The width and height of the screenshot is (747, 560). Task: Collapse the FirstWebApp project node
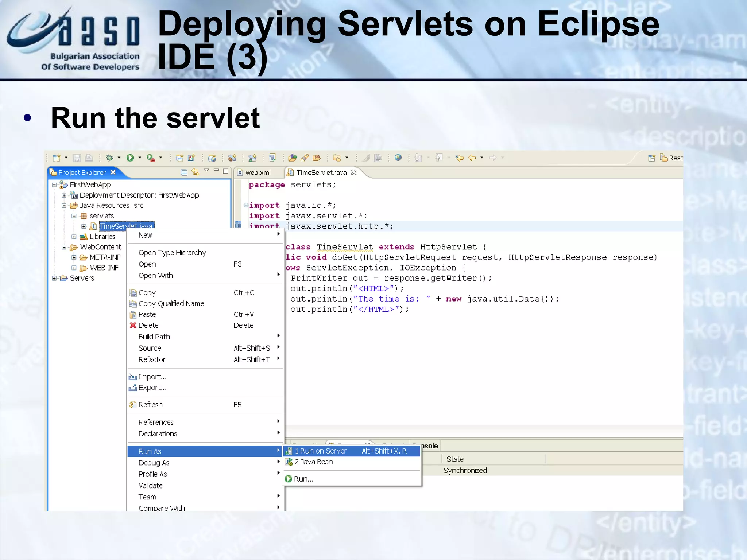(x=54, y=185)
